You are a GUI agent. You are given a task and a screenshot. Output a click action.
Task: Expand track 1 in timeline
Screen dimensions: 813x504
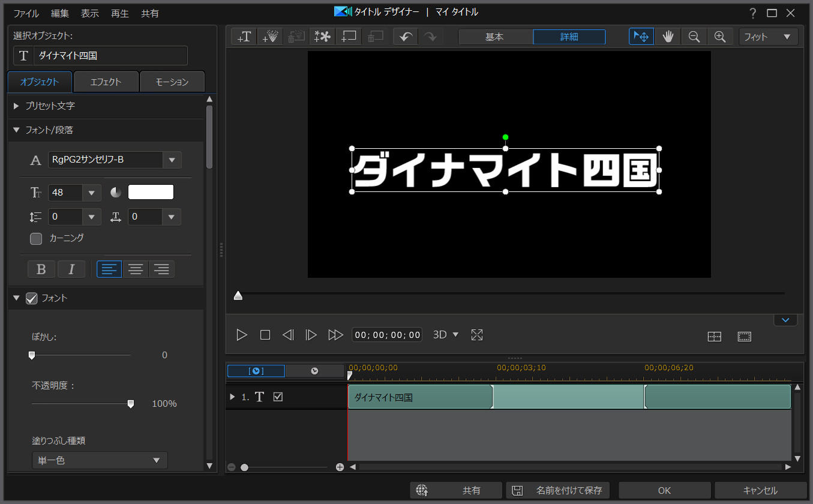233,397
